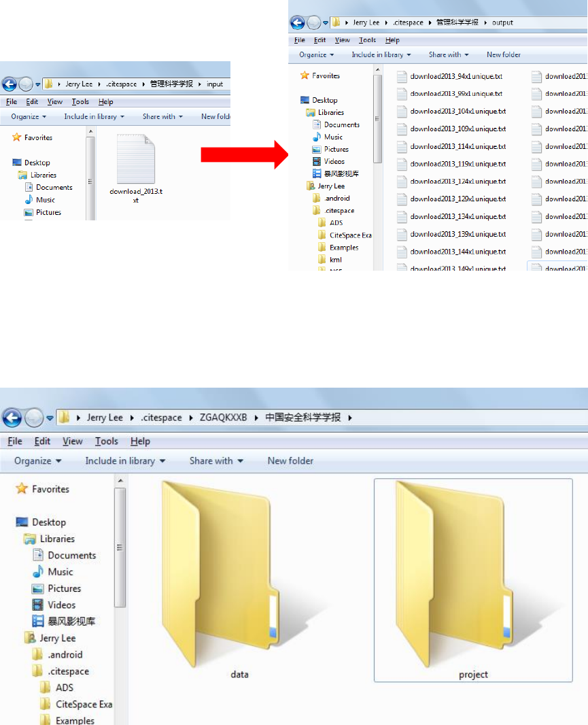Click the sidebar scrollbar thumb in bottom window

120,547
